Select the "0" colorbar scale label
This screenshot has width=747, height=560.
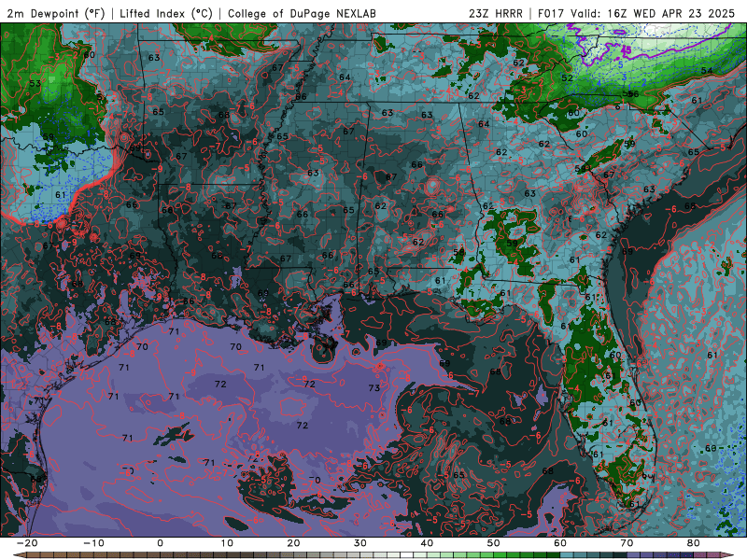[x=160, y=543]
